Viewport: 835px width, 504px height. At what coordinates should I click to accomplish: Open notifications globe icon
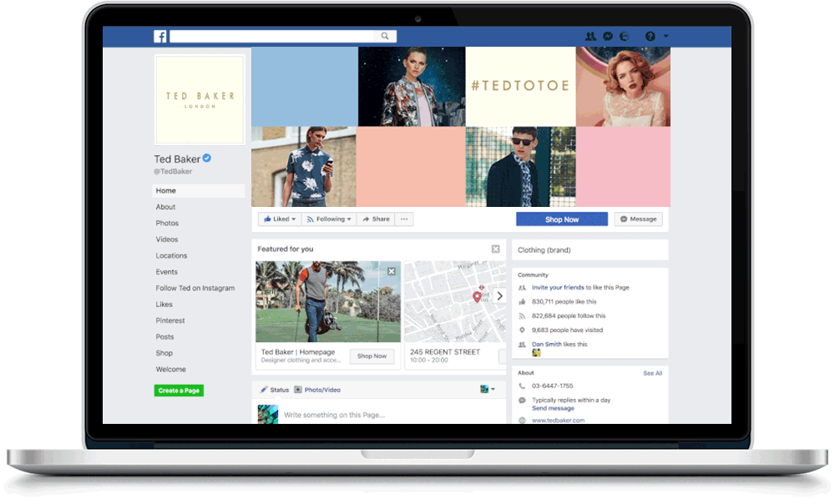tap(624, 36)
